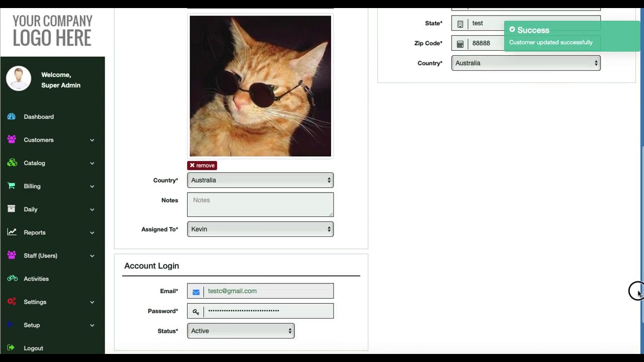Click the Dashboard gauge icon
The width and height of the screenshot is (644, 362).
(12, 117)
